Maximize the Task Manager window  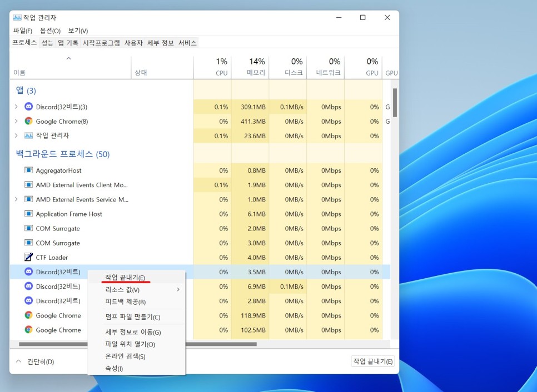(362, 17)
